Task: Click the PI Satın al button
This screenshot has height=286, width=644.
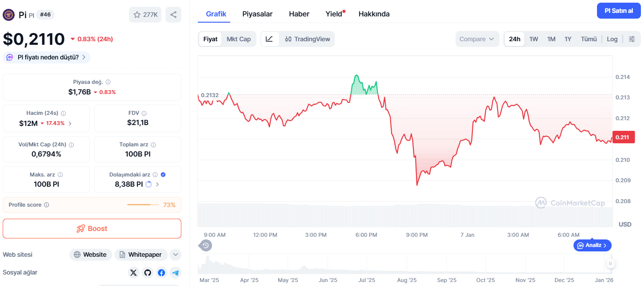Action: pos(619,11)
